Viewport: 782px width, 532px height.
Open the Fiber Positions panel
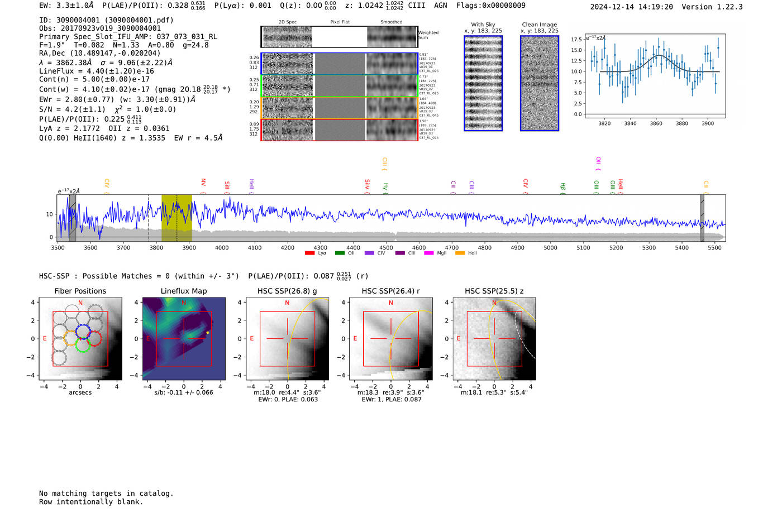(80, 339)
